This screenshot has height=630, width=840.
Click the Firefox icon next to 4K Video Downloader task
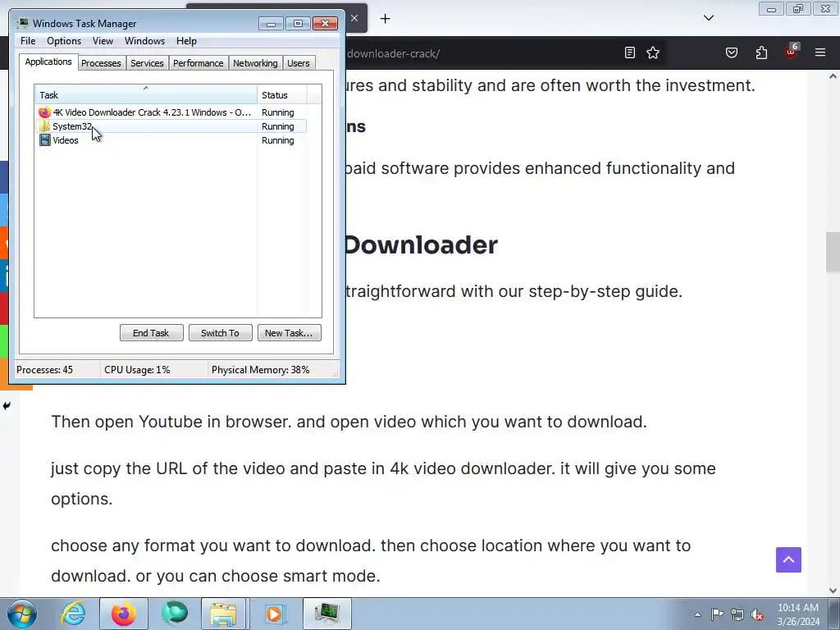[44, 112]
